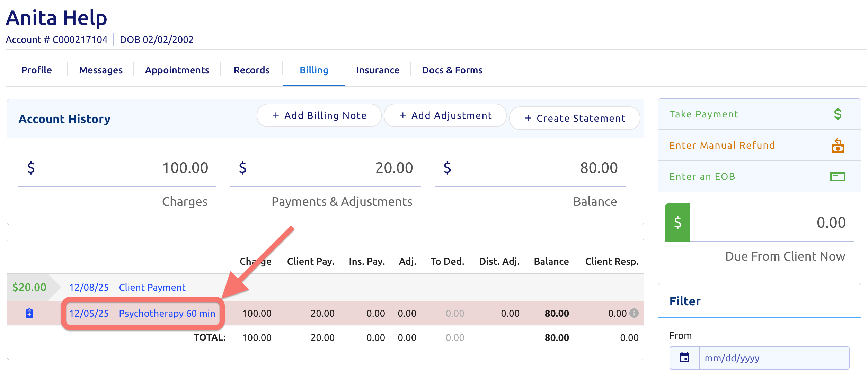Viewport: 868px width, 377px height.
Task: Click the Take Payment dollar icon
Action: [x=837, y=114]
